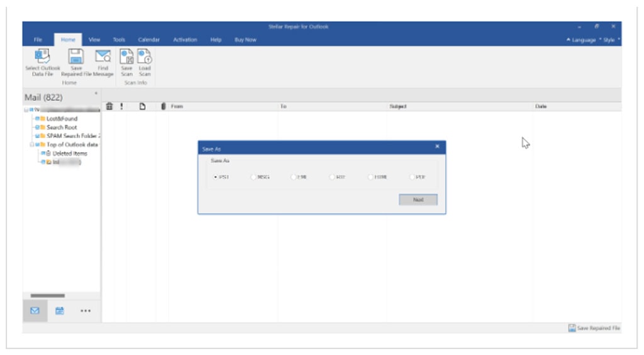Sort messages by From column
This screenshot has height=355, width=644.
[177, 106]
